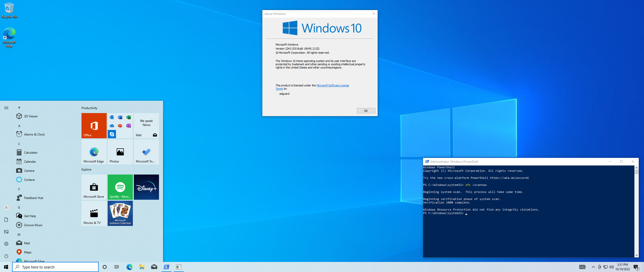Open Mail from the taskbar
The image size is (644, 272).
point(154,267)
